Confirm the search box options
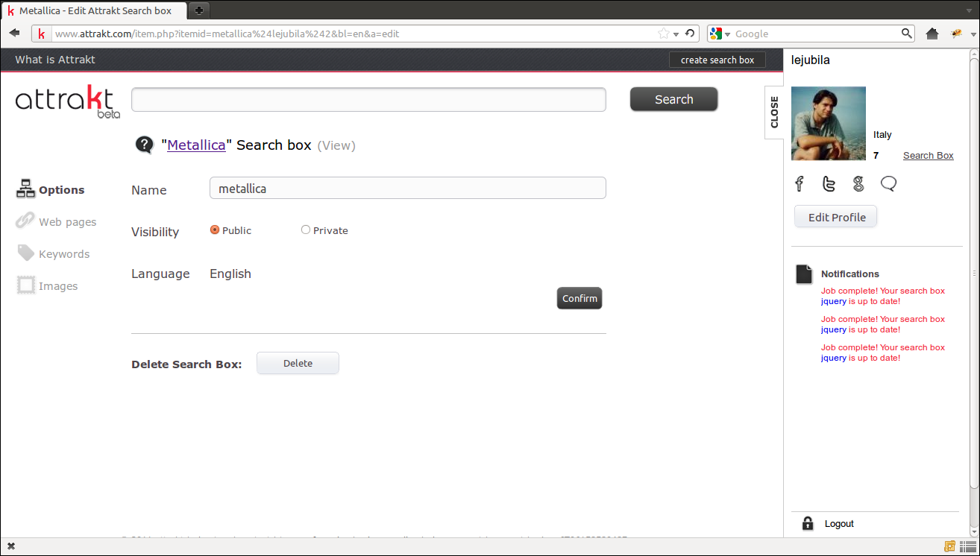 [579, 298]
